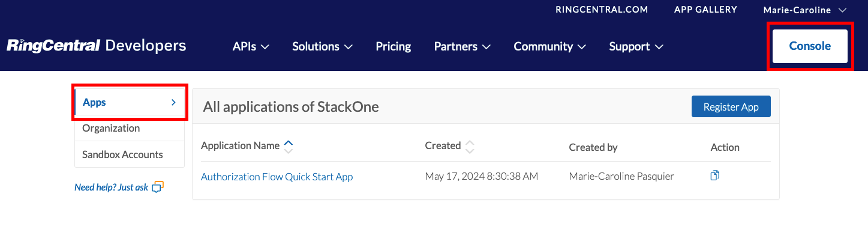Viewport: 868px width, 232px height.
Task: Go to the Pricing page
Action: (x=393, y=46)
